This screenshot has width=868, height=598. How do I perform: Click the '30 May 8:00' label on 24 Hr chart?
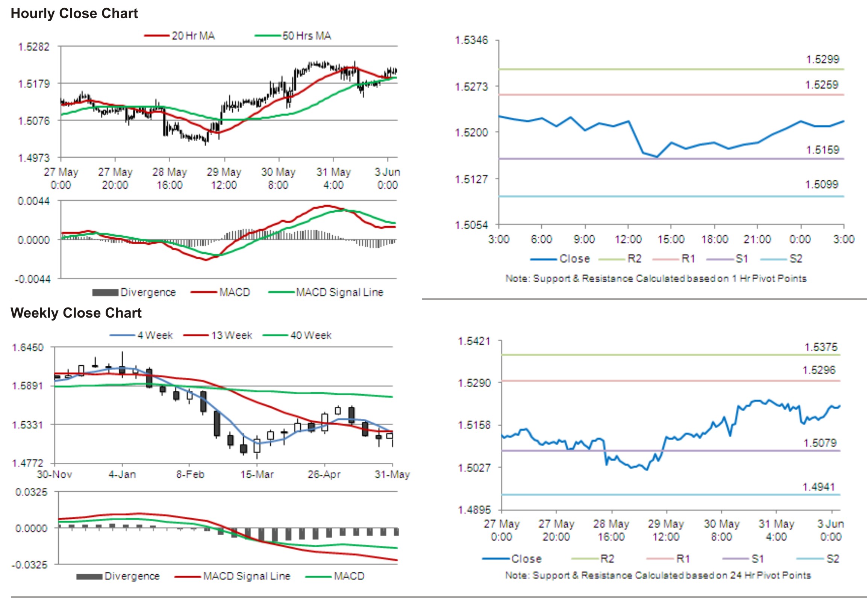(721, 530)
